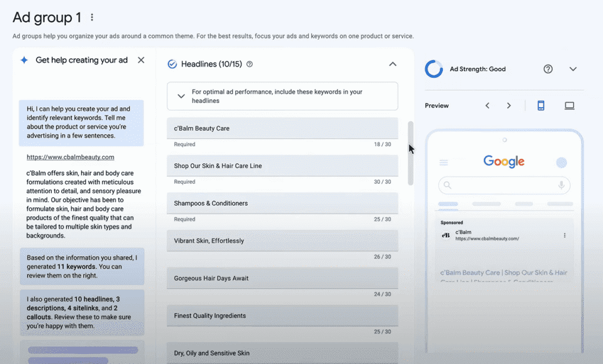Expand the keyword suggestions for headlines
Screen dimensions: 603x364
tap(181, 96)
